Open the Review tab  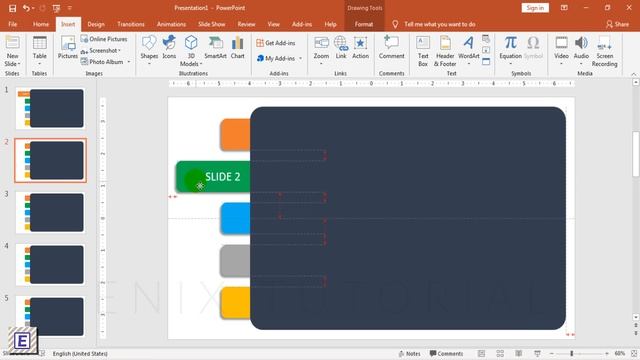click(x=246, y=24)
